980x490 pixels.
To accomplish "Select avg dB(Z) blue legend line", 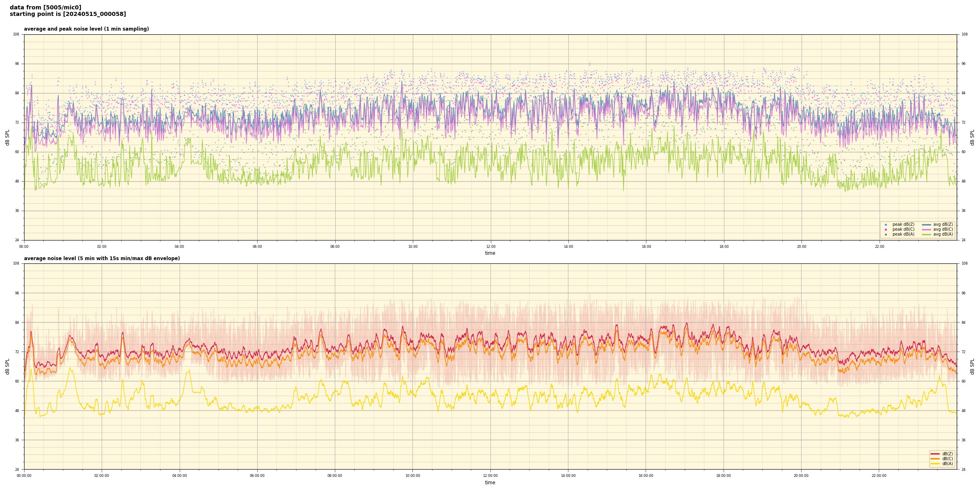I will point(926,225).
